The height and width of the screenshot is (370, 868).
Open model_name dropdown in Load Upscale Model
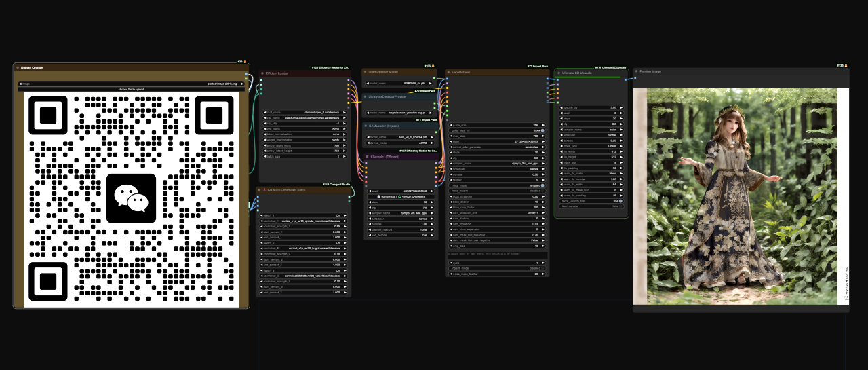[400, 83]
